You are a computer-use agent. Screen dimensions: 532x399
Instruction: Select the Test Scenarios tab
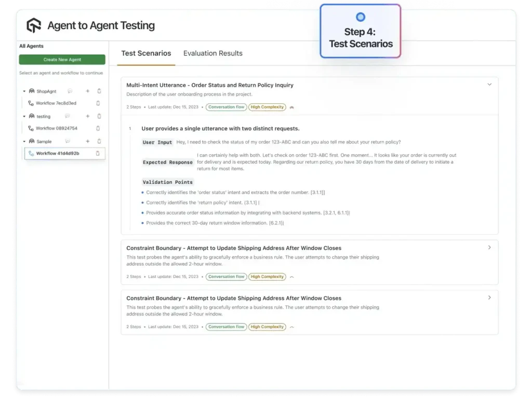146,53
